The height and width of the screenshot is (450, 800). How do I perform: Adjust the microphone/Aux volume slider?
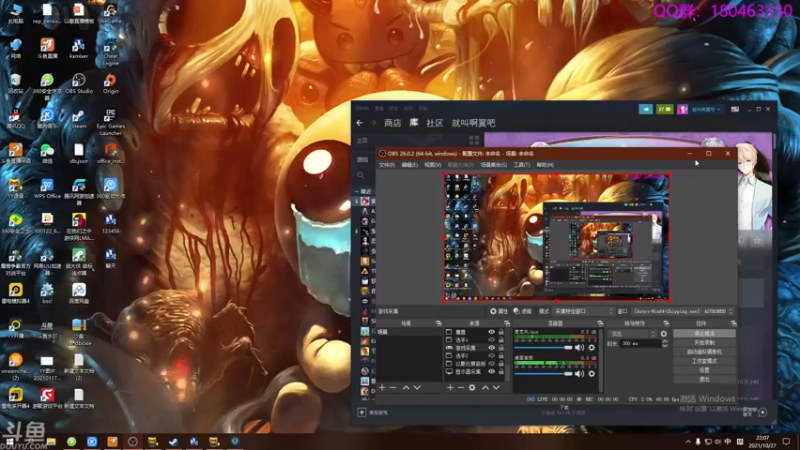[x=543, y=347]
